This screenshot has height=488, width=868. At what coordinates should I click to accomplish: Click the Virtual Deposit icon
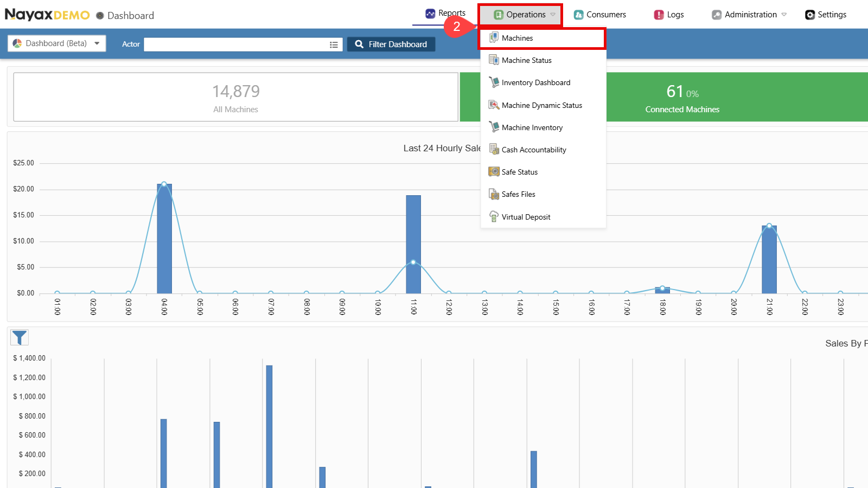[494, 217]
